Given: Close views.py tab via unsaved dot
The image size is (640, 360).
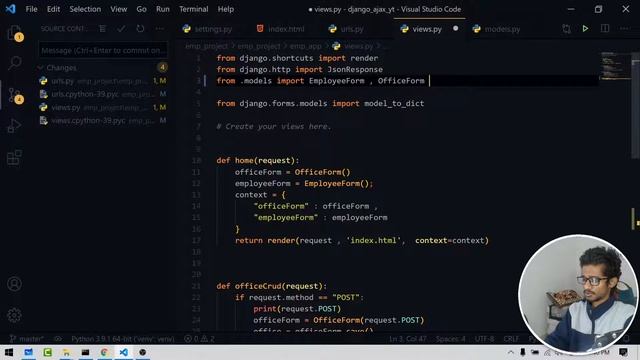Looking at the screenshot, I should point(456,29).
